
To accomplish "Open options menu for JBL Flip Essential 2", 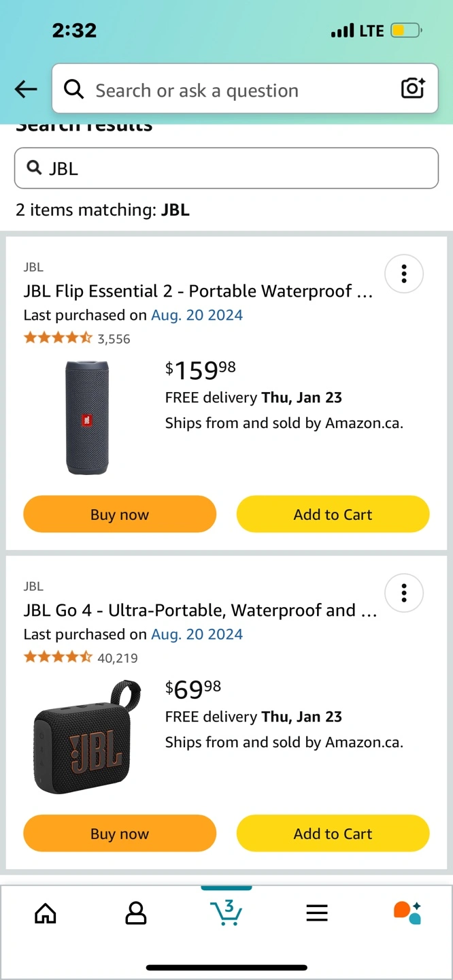I will (404, 274).
